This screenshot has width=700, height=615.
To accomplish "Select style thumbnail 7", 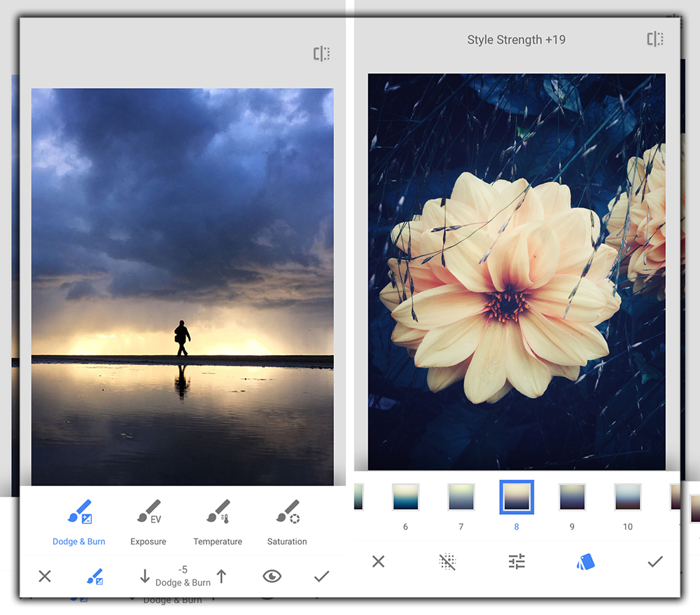I will [x=461, y=497].
